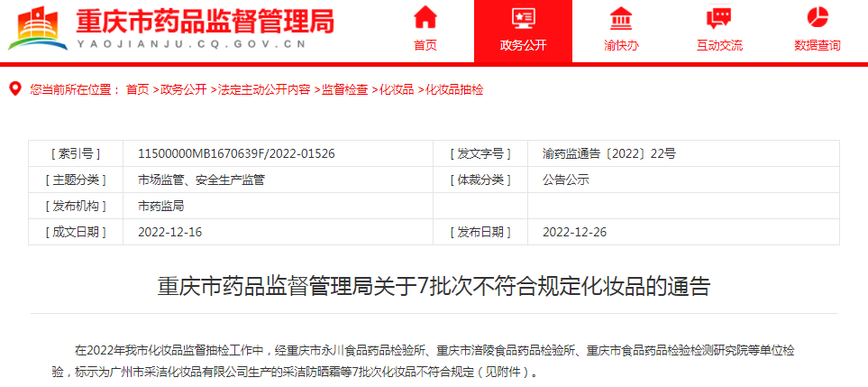The height and width of the screenshot is (387, 868).
Task: Select the 监督检查 breadcrumb link
Action: pos(345,89)
